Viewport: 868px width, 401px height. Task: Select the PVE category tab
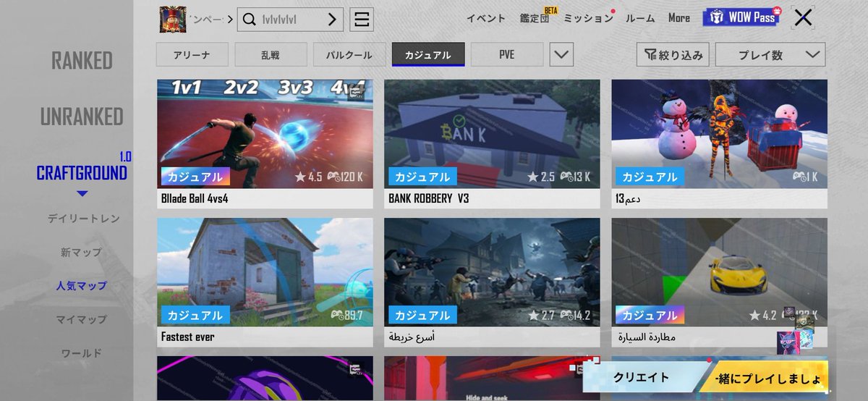click(507, 55)
